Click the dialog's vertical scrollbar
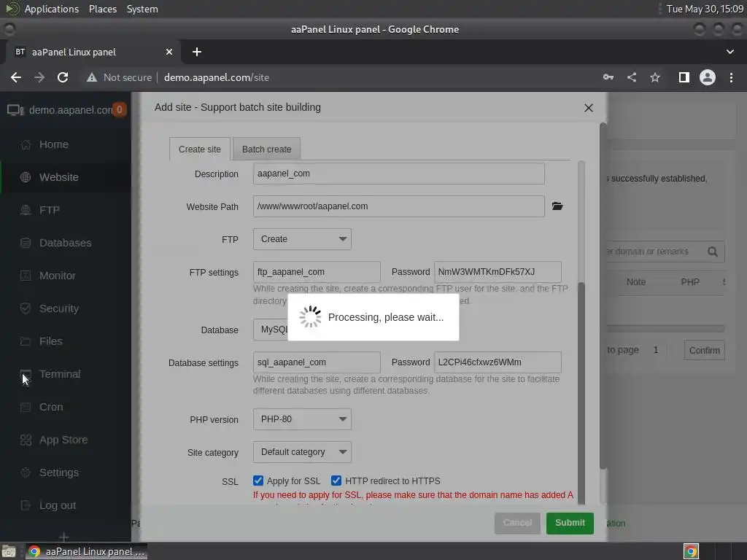Image resolution: width=747 pixels, height=560 pixels. [603, 295]
